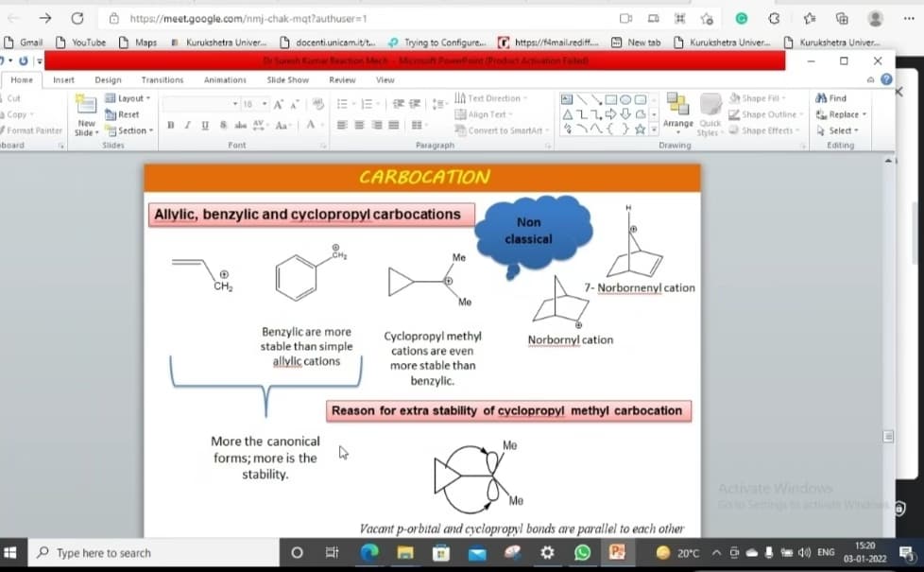Open the font size dropdown
The width and height of the screenshot is (924, 572).
click(253, 104)
